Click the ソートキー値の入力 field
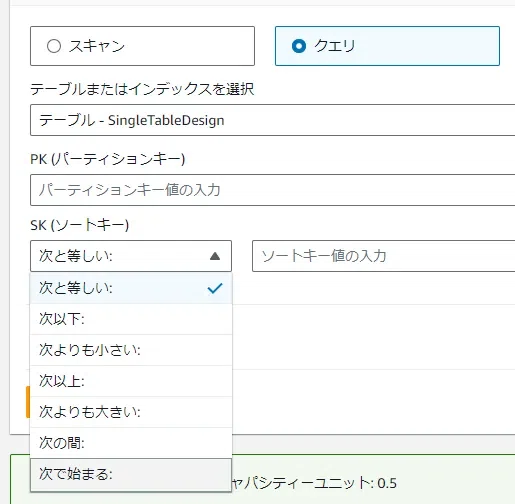Viewport: 515px width, 504px height. (x=383, y=256)
